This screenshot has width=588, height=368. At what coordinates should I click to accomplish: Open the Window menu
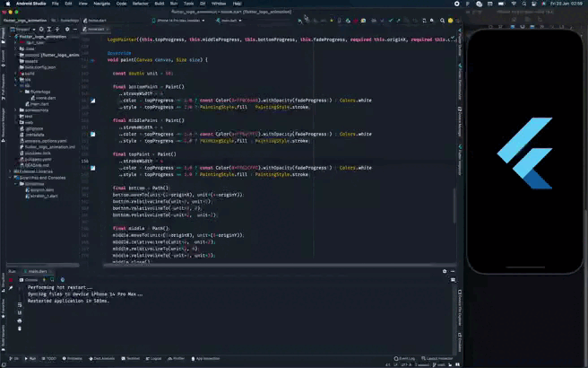[x=219, y=4]
